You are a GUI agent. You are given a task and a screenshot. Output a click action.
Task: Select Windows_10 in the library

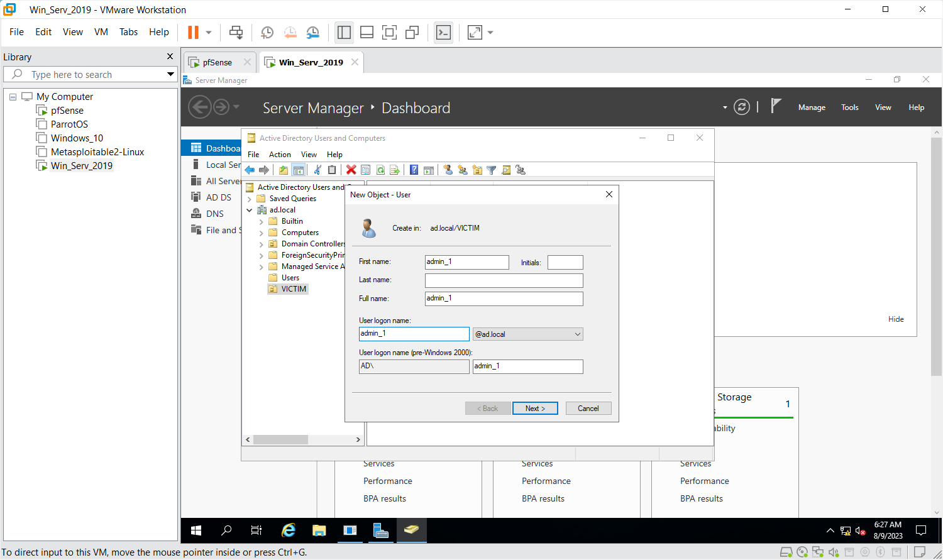pyautogui.click(x=77, y=138)
